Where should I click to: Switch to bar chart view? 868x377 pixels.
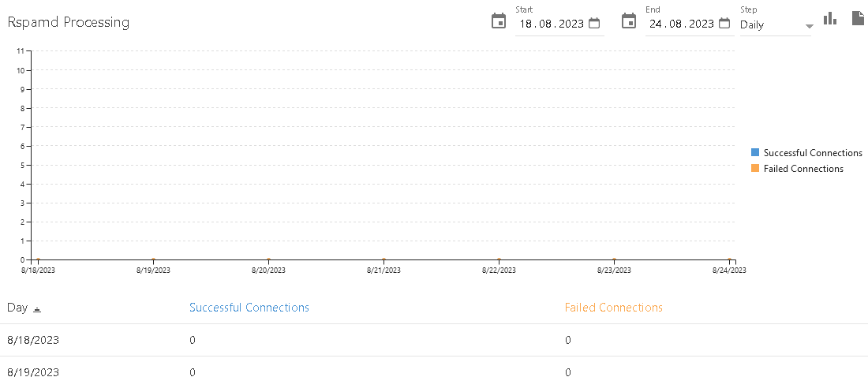(x=830, y=18)
